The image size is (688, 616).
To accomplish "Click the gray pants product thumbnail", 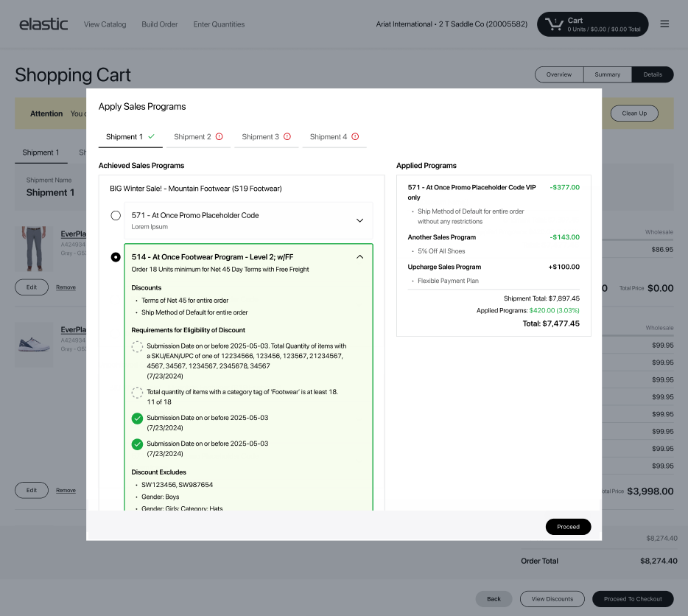I will pos(34,249).
